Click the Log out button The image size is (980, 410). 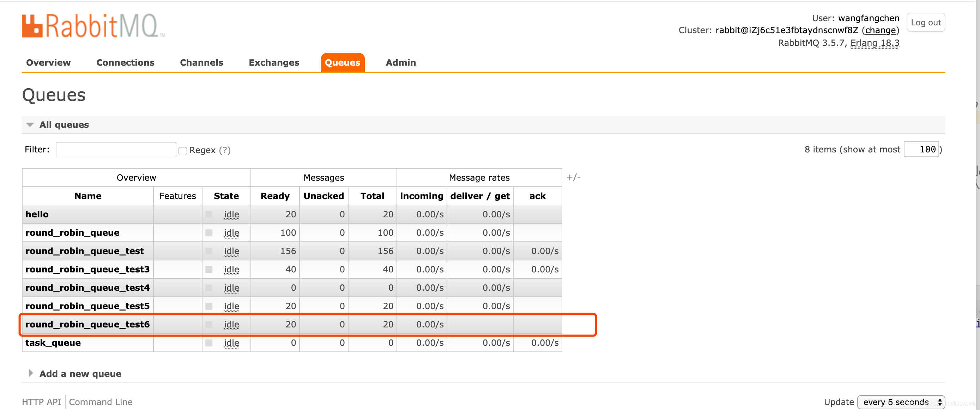pos(925,23)
